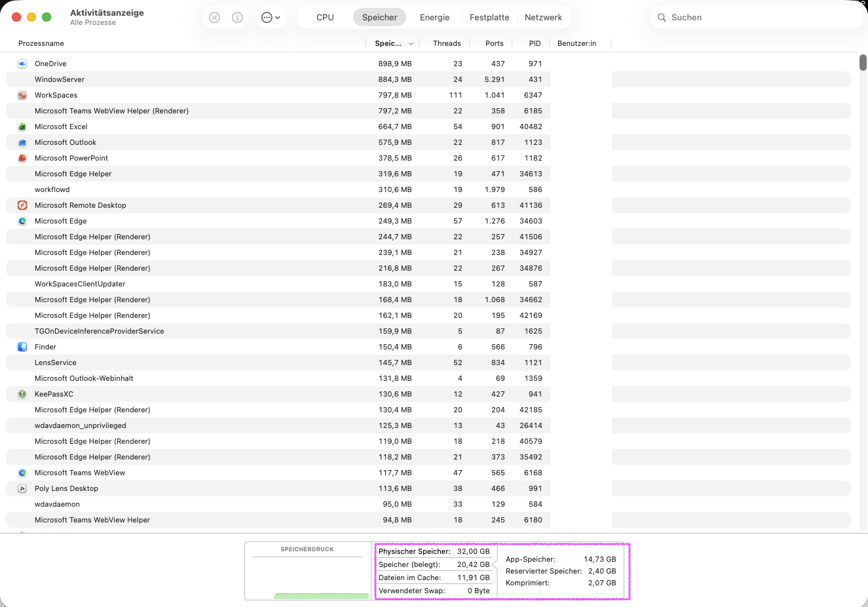This screenshot has height=607, width=868.
Task: Click the Microsoft Excel icon
Action: point(22,127)
